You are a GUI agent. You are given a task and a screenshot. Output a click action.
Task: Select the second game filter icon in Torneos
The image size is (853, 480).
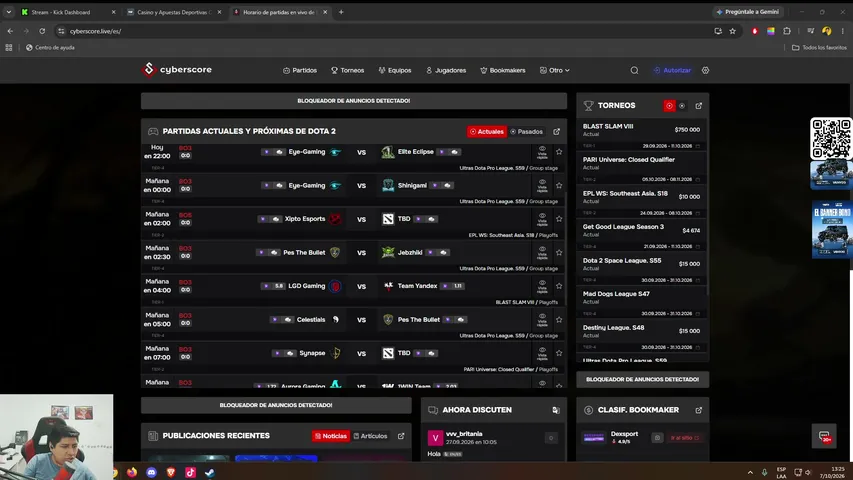[682, 106]
